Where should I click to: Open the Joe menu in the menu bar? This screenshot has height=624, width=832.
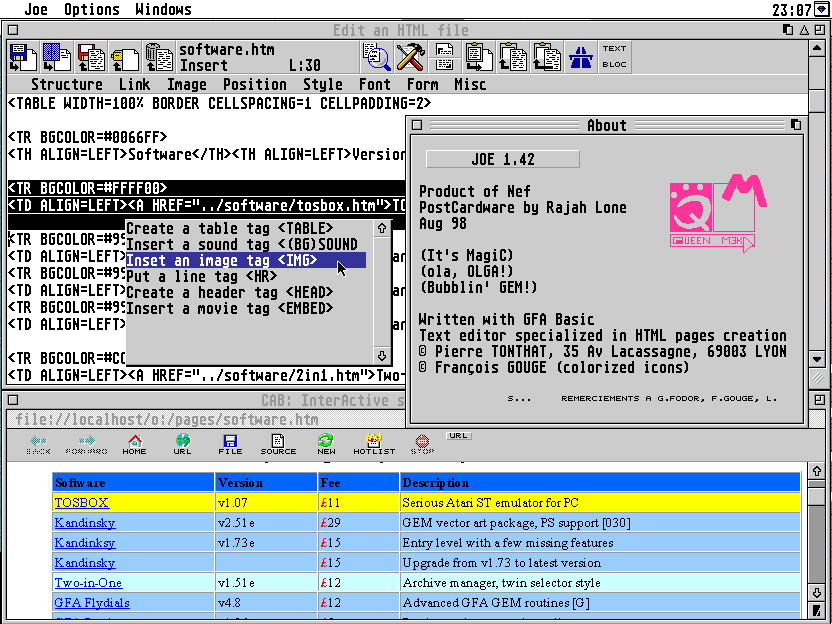pos(36,9)
